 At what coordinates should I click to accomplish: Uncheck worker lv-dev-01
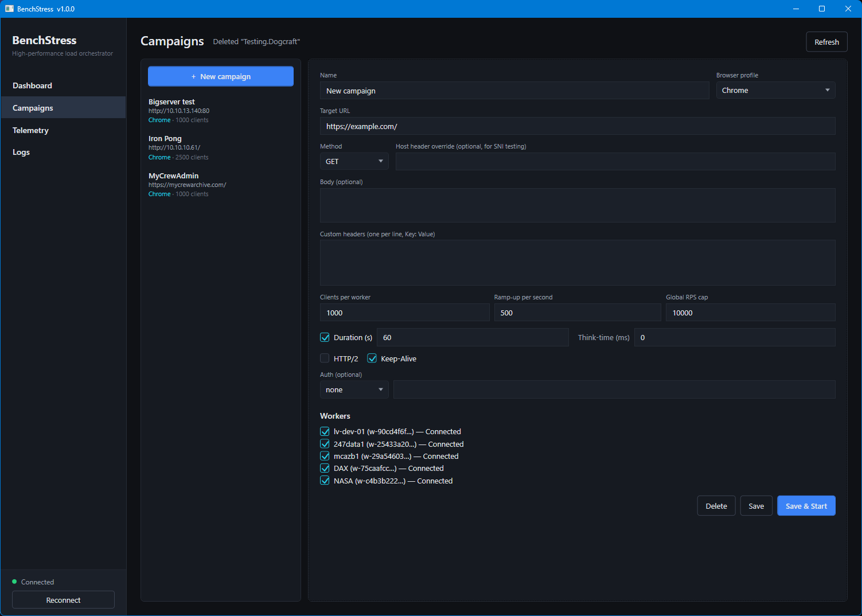pos(325,431)
